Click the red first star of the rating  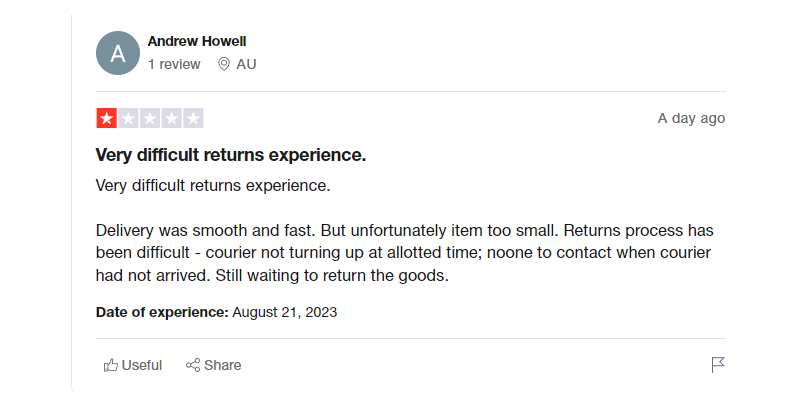pos(107,118)
